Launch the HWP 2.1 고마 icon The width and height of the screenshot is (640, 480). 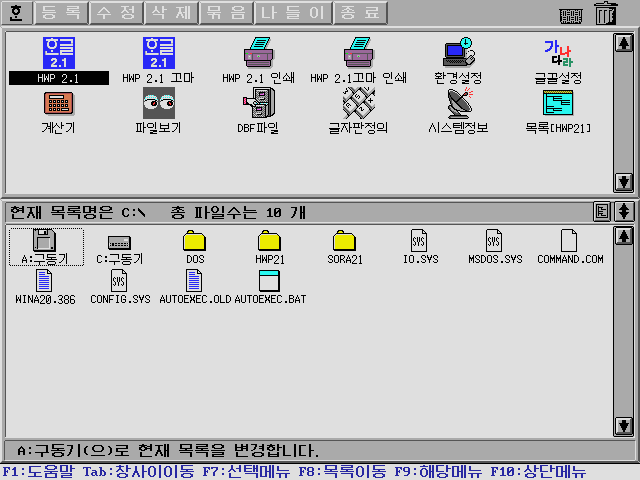pos(159,53)
